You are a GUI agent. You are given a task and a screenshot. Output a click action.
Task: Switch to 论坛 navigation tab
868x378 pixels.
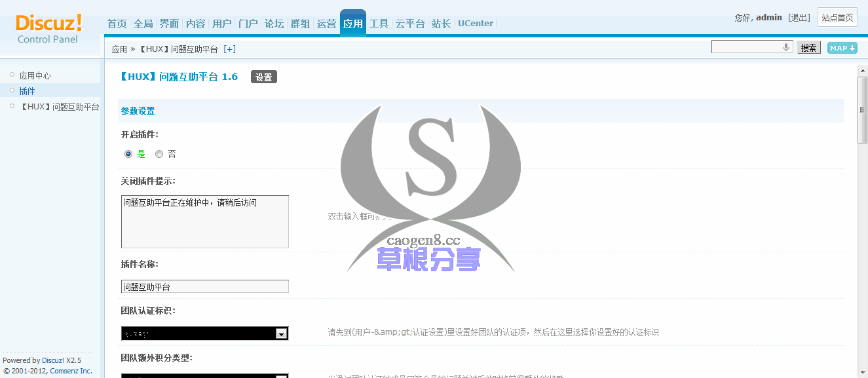point(274,24)
